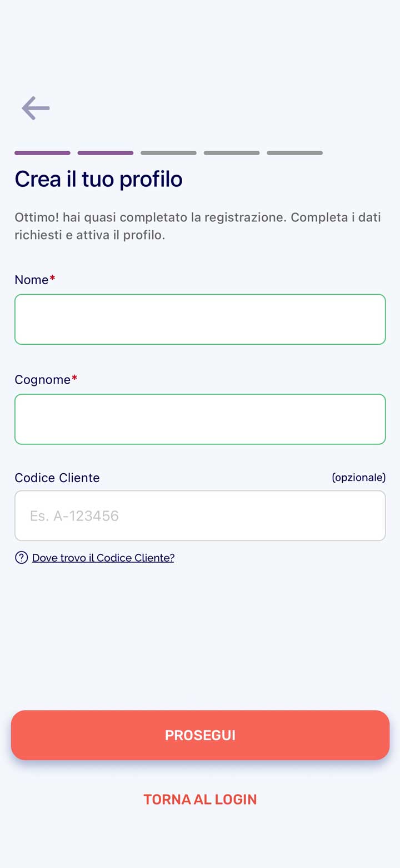Click the Cognome field label
This screenshot has height=868, width=400.
pyautogui.click(x=43, y=380)
